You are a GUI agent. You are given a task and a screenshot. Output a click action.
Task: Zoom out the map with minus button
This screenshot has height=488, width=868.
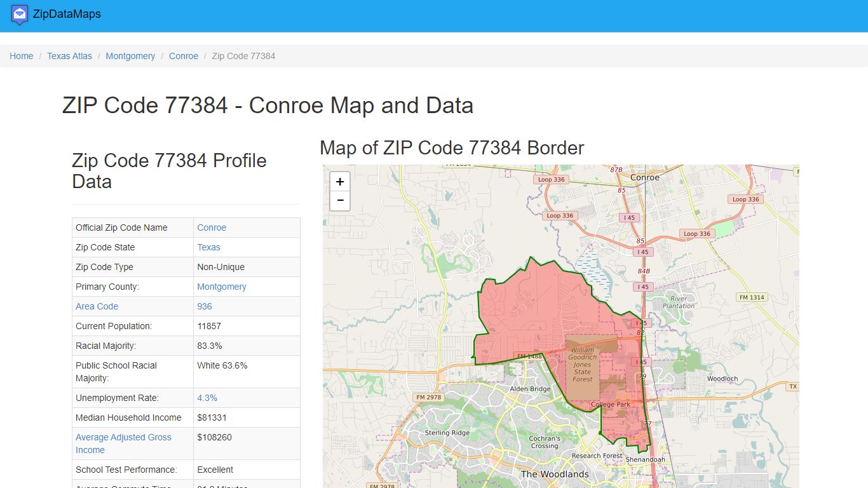(340, 201)
